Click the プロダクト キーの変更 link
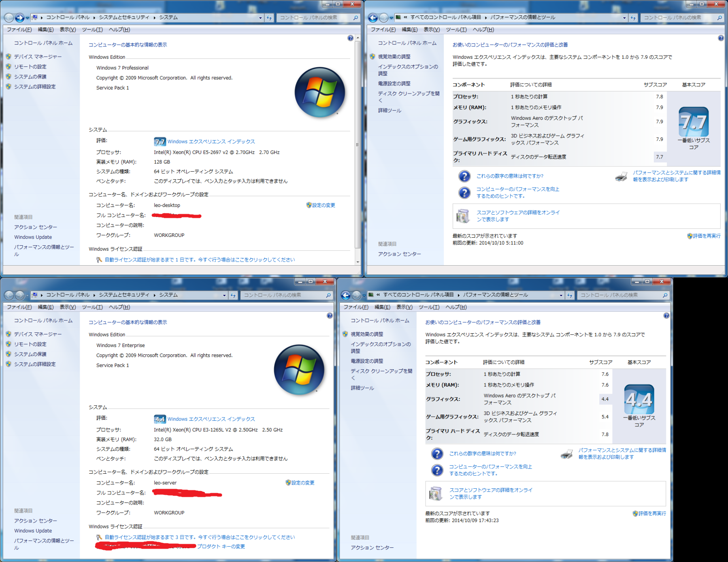This screenshot has width=728, height=562. point(221,546)
